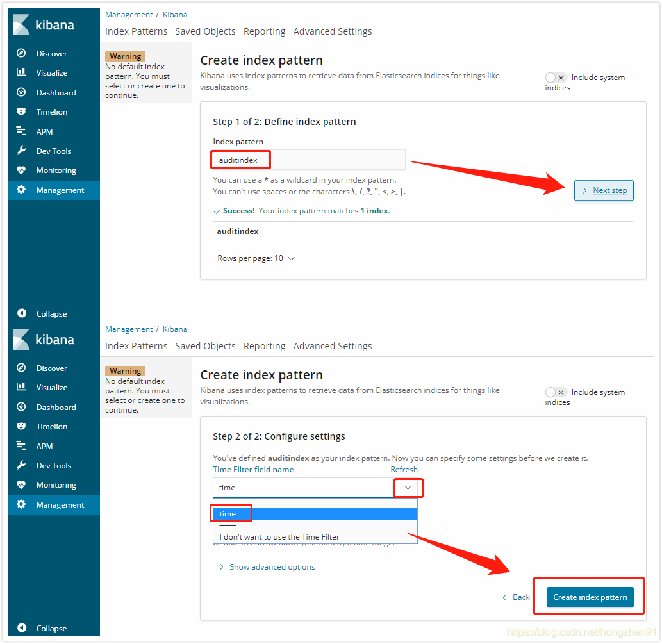Open the Timelion mask icon in the lower sidebar
Viewport: 662px width, 644px height.
tap(21, 426)
